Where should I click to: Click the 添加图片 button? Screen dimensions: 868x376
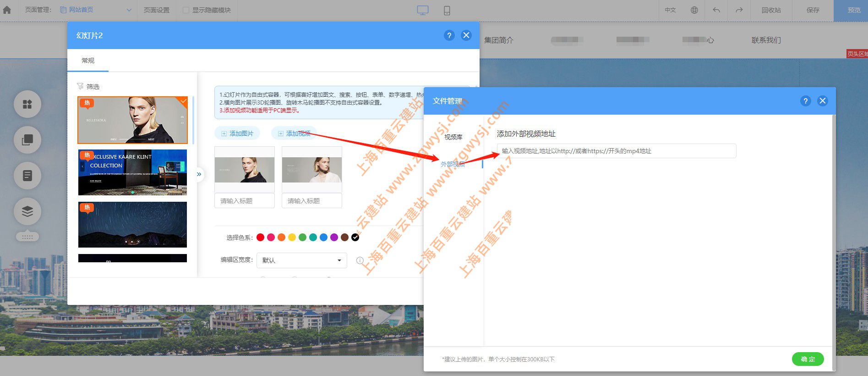tap(237, 133)
